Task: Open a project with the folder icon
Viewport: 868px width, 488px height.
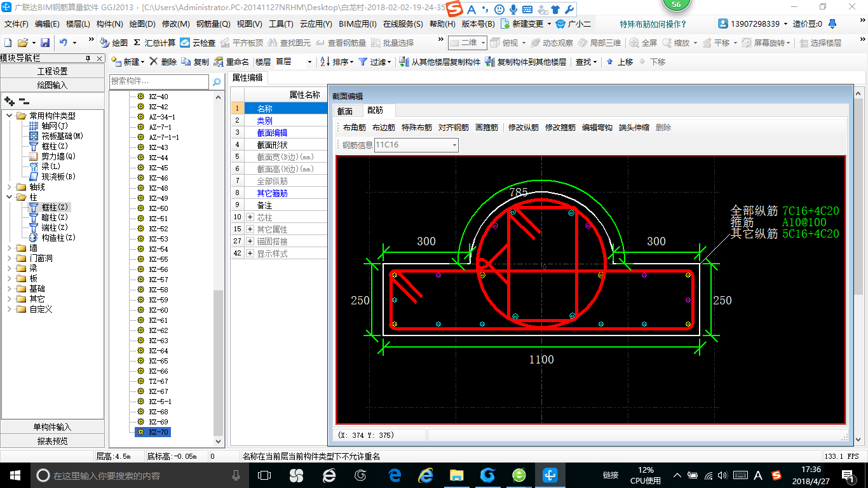Action: click(22, 43)
